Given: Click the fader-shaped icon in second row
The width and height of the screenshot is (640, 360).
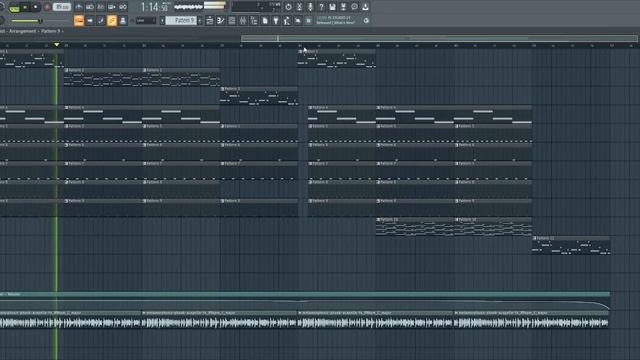Looking at the screenshot, I should [x=243, y=20].
